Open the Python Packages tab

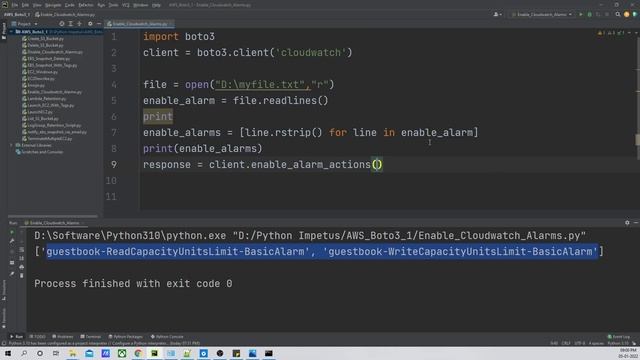126,337
